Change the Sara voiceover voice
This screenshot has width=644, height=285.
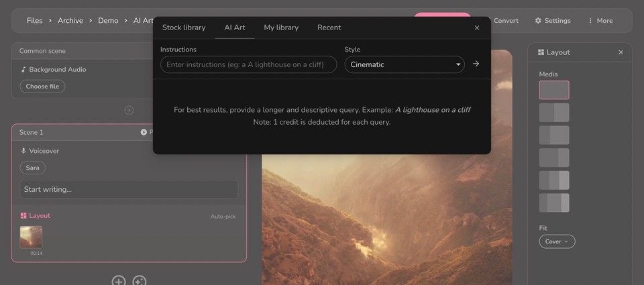(x=32, y=168)
